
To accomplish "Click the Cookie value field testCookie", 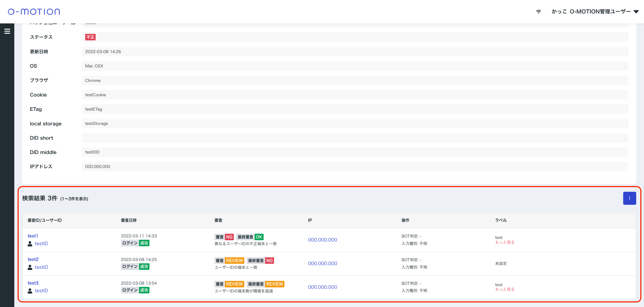I will tap(95, 95).
